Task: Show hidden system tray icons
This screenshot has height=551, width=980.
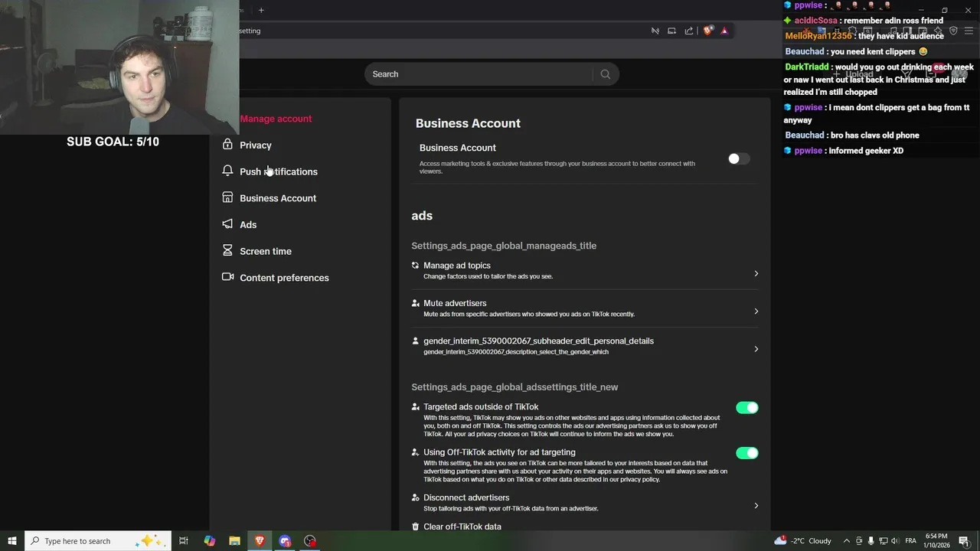Action: tap(846, 541)
